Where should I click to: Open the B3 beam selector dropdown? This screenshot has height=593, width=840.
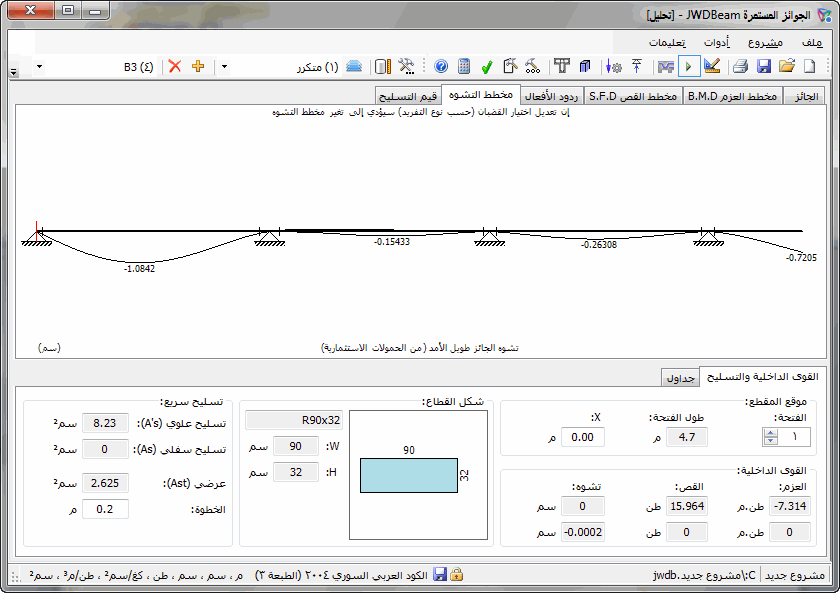coord(39,66)
